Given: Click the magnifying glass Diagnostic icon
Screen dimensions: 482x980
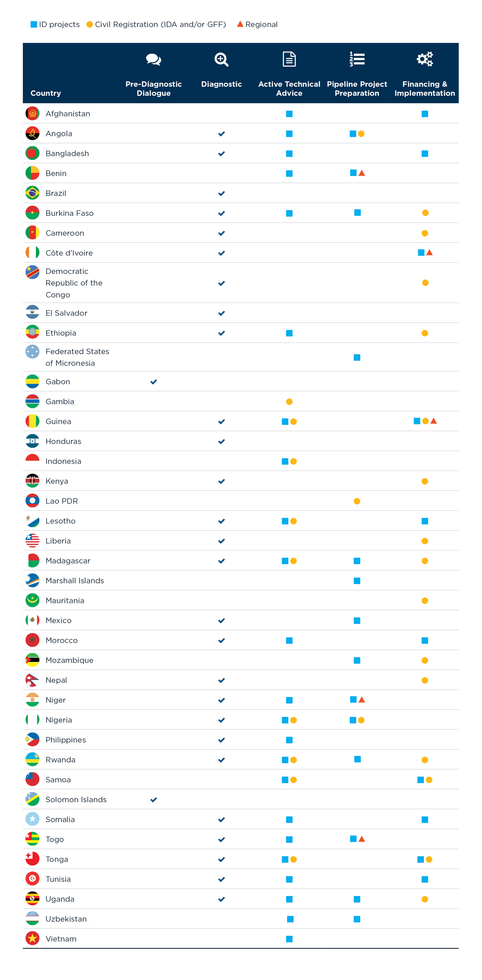Looking at the screenshot, I should [x=222, y=60].
